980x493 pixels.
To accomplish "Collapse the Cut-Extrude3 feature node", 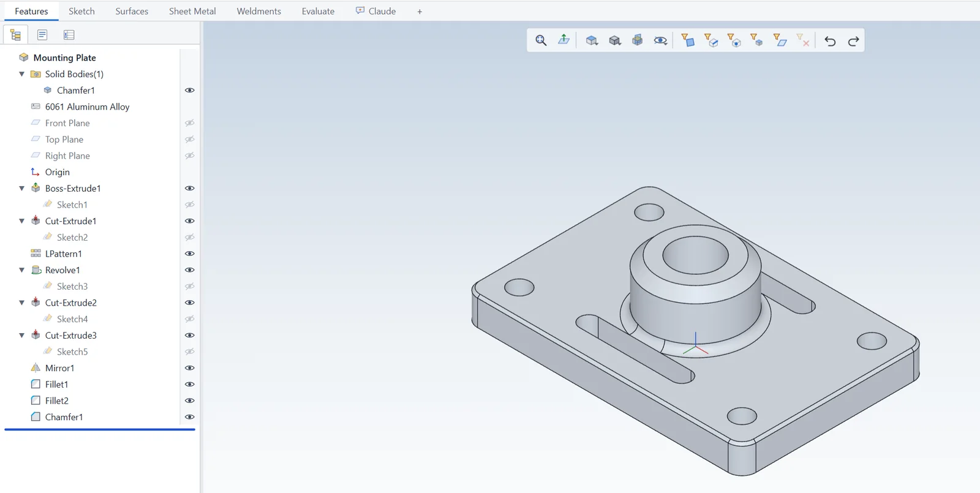I will pyautogui.click(x=22, y=336).
